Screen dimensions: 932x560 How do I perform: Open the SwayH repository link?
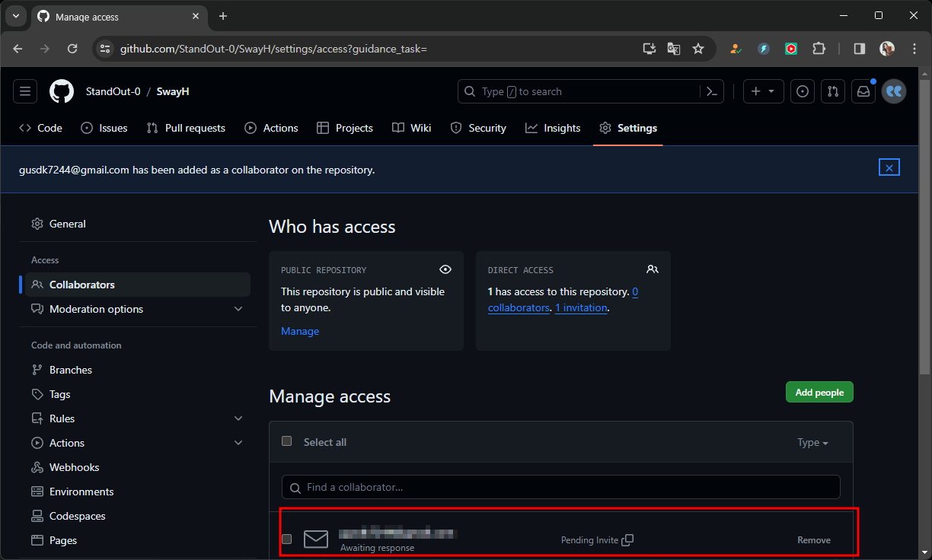pos(173,91)
